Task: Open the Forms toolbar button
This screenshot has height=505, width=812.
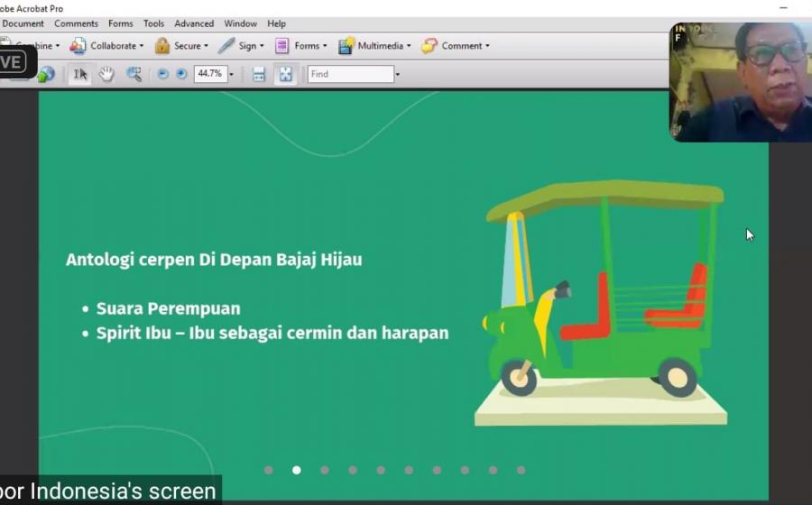Action: [x=301, y=46]
